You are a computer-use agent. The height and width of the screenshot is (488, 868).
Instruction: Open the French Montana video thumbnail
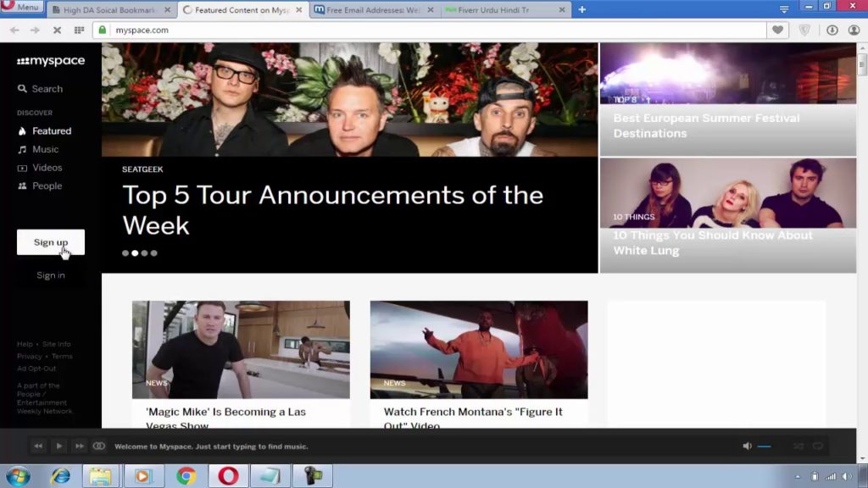click(x=479, y=350)
